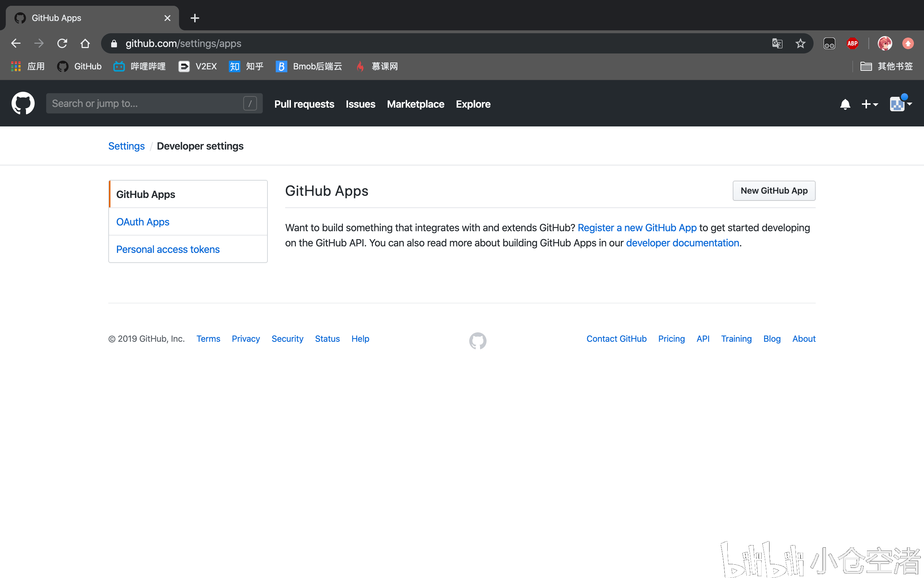The width and height of the screenshot is (924, 578).
Task: Open a new browser tab with plus
Action: pos(195,18)
